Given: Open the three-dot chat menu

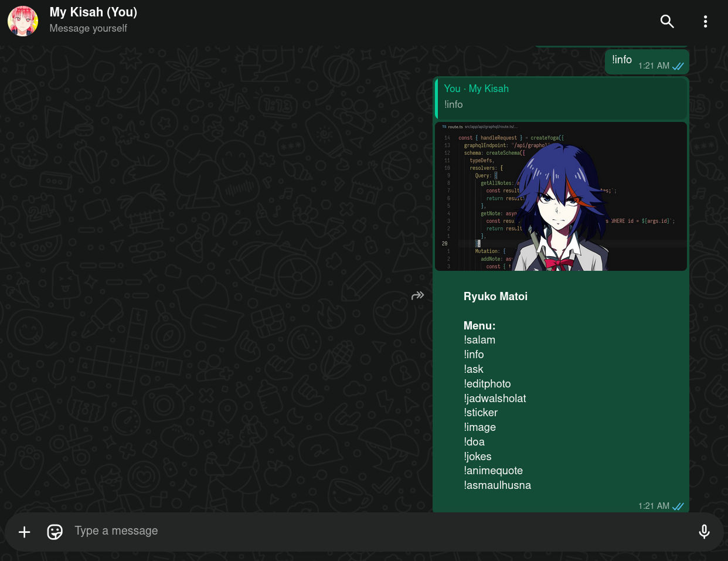Looking at the screenshot, I should coord(705,22).
